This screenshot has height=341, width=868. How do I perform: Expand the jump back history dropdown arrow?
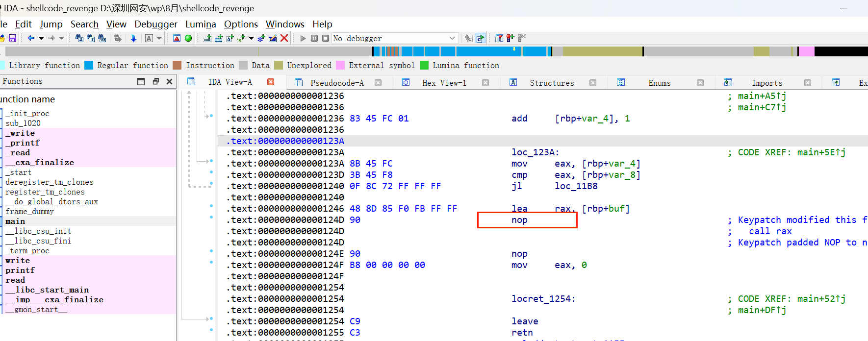41,38
